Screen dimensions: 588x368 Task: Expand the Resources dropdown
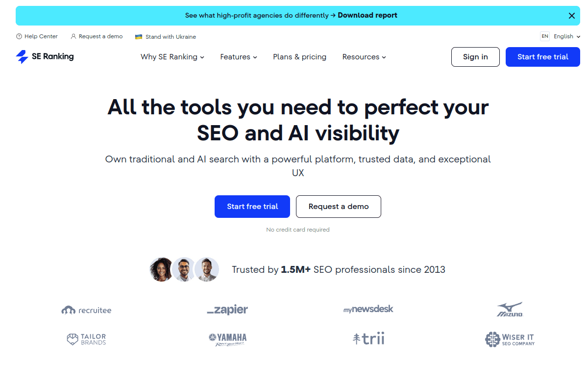click(x=364, y=57)
